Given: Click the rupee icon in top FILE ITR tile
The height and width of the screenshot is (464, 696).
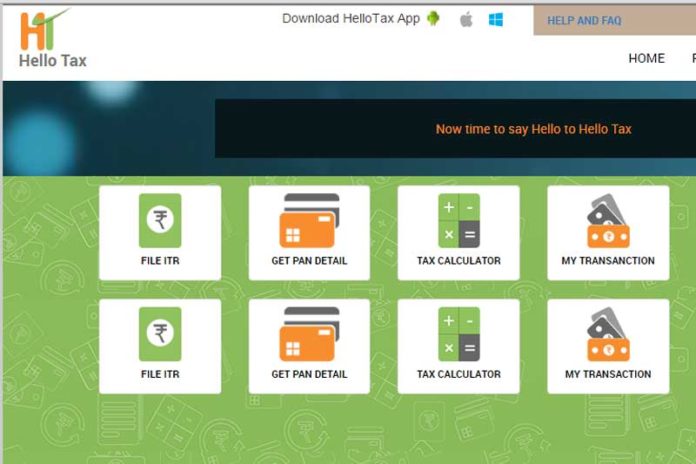Looking at the screenshot, I should (160, 221).
